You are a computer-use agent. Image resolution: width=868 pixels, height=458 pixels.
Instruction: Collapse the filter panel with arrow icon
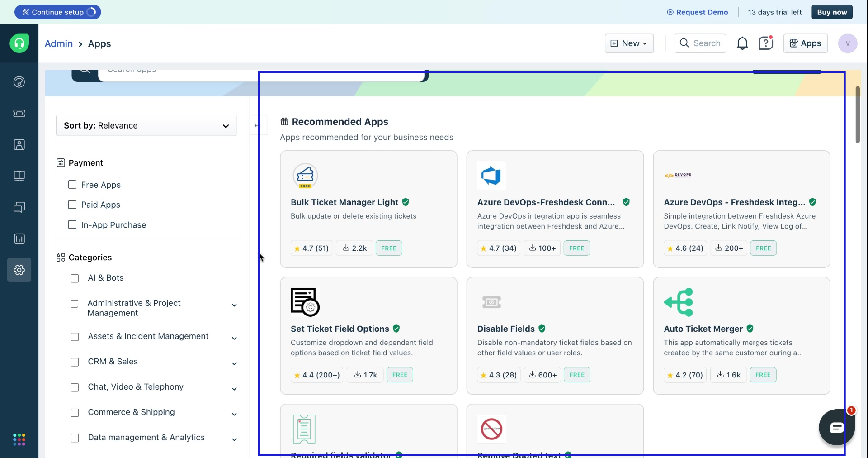(x=257, y=125)
